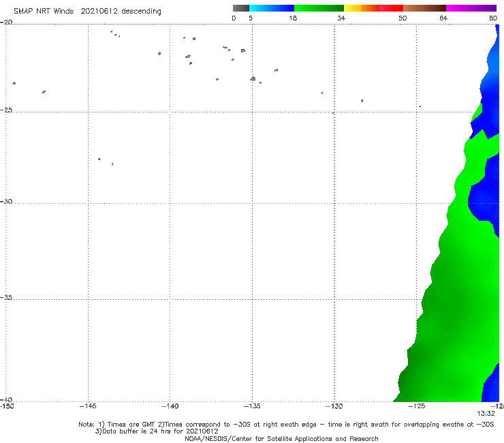
Task: Click the brown 50-64 color scale segment
Action: [x=424, y=8]
